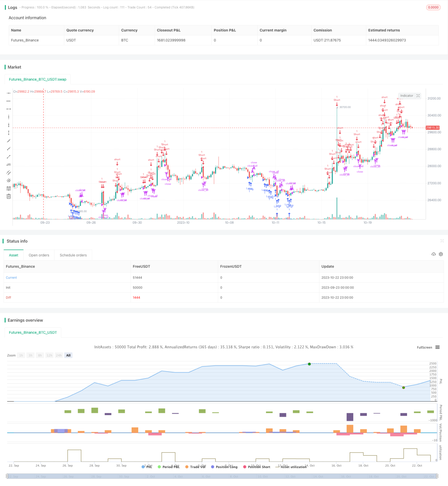Delete chart drawings with trash icon

click(9, 196)
